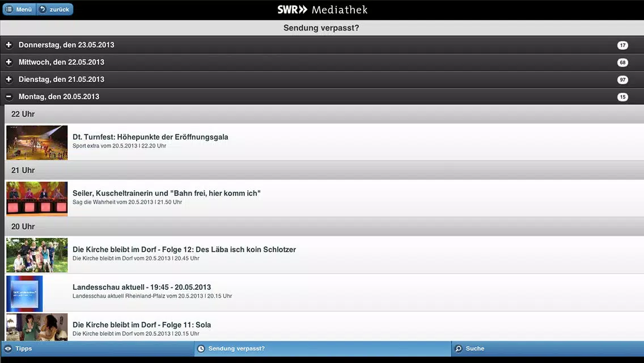Open the Dt. Turnfest Eröffnungsgala thumbnail

(x=37, y=142)
